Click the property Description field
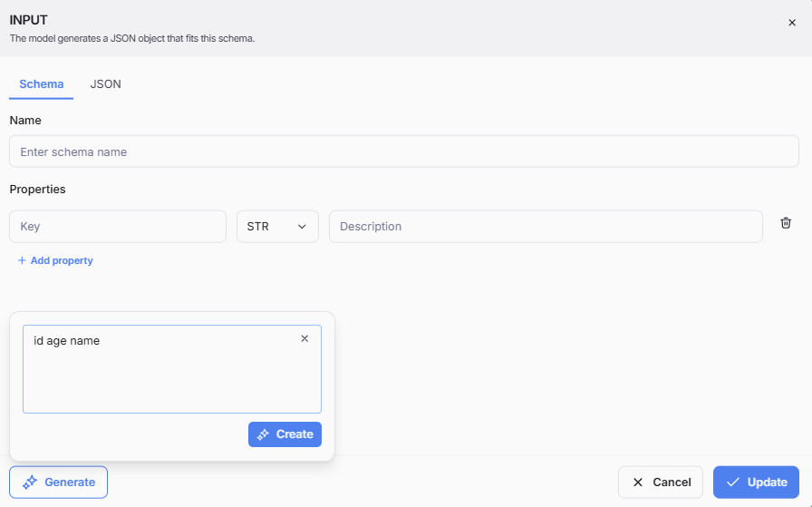812x507 pixels. click(546, 227)
